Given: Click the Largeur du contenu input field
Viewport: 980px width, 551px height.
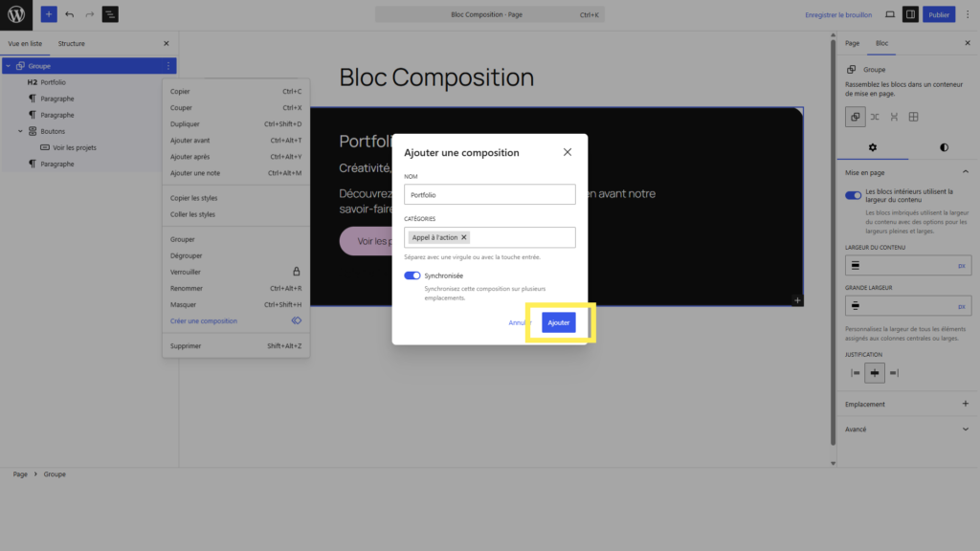Looking at the screenshot, I should click(907, 266).
